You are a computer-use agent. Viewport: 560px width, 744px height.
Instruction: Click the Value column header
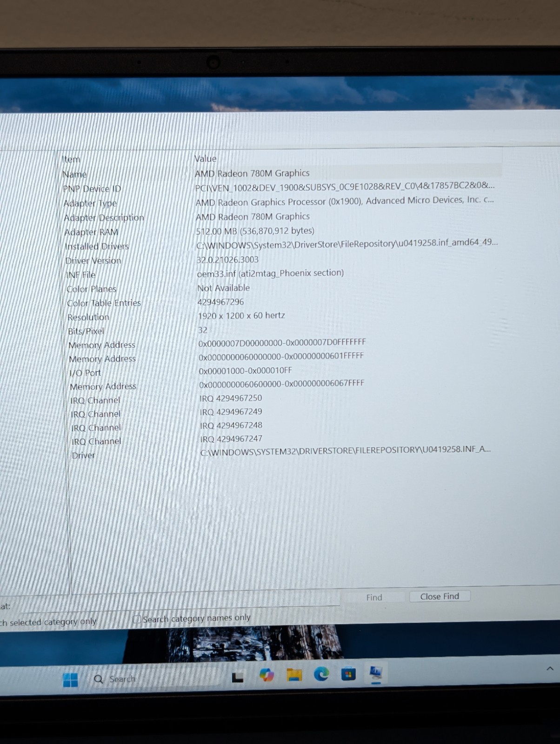click(205, 159)
